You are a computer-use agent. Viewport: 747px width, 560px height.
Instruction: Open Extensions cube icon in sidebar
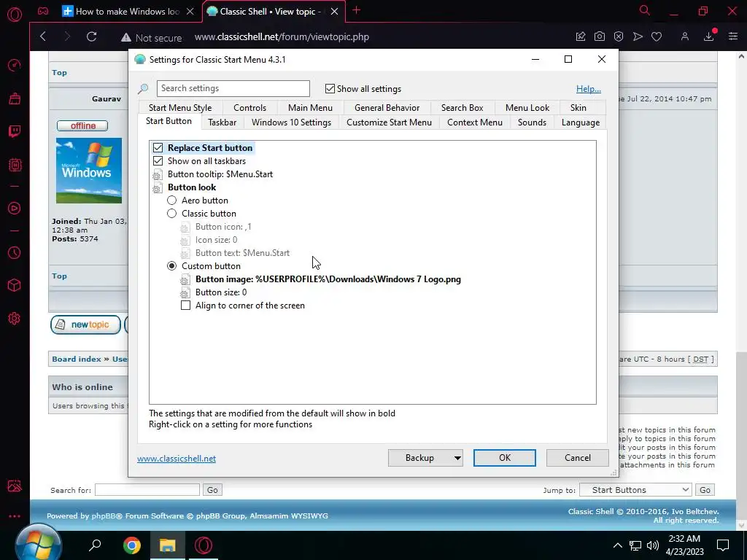pos(15,285)
